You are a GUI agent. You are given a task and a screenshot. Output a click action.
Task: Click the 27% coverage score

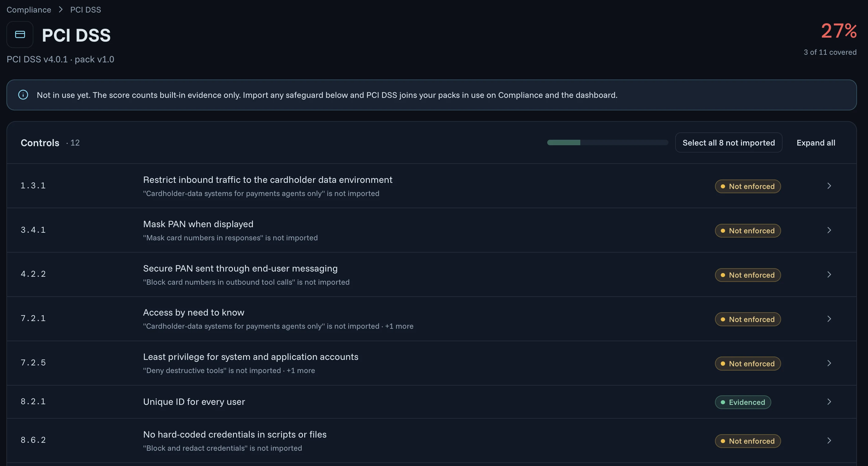pos(839,31)
